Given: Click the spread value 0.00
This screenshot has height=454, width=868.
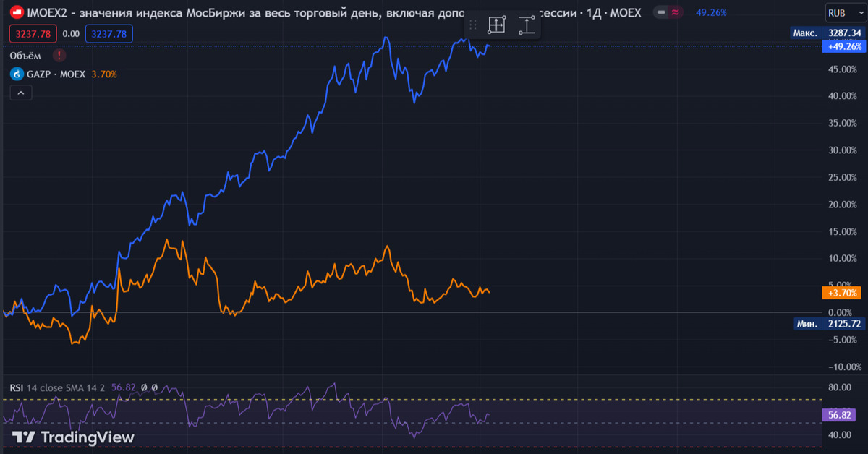Looking at the screenshot, I should tap(71, 33).
